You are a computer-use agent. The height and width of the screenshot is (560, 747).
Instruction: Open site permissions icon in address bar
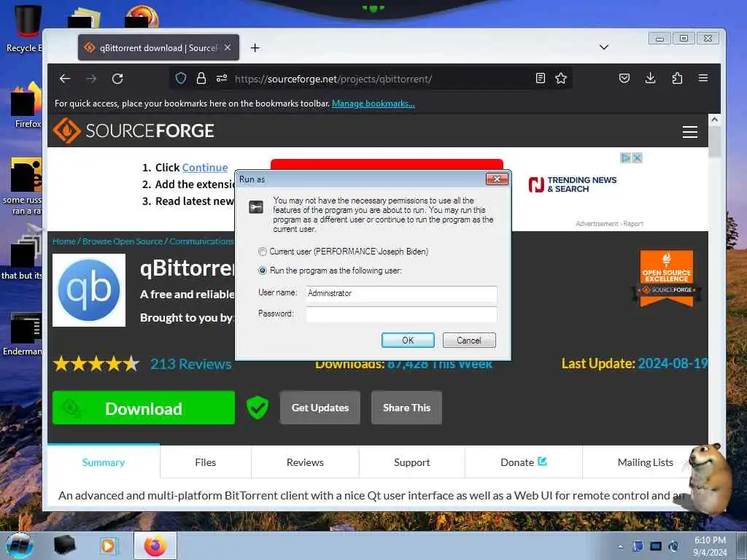click(x=222, y=78)
